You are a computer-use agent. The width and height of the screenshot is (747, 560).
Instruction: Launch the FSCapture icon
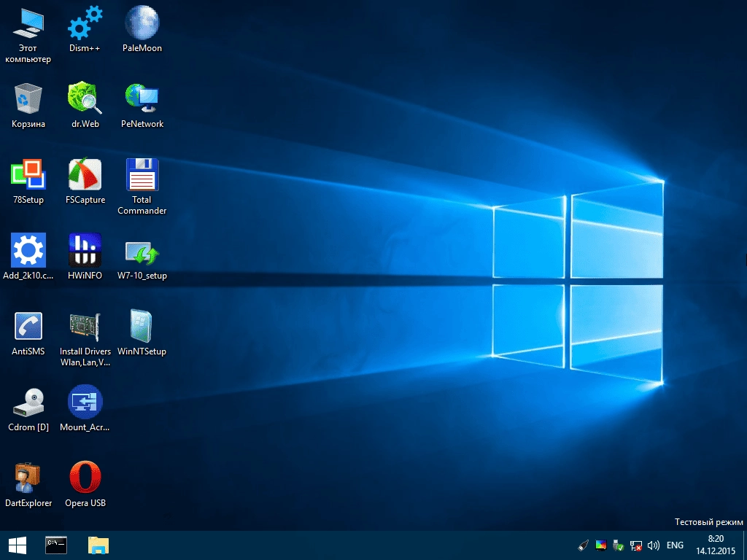[85, 174]
